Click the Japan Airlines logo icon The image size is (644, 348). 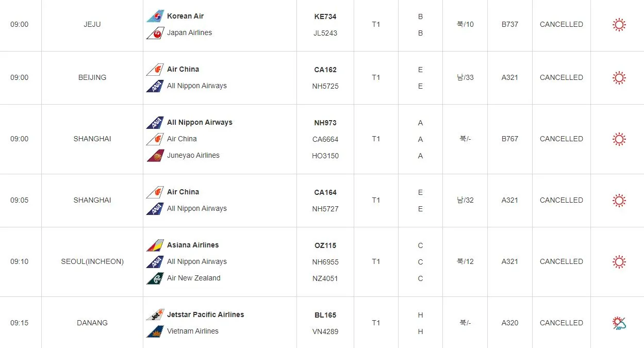pos(155,33)
